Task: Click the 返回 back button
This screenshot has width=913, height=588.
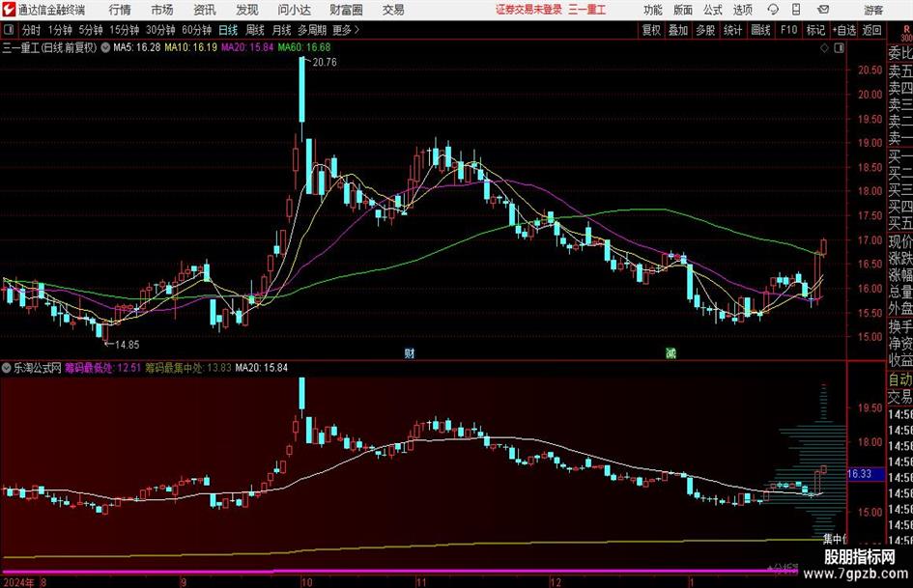Action: tap(871, 30)
